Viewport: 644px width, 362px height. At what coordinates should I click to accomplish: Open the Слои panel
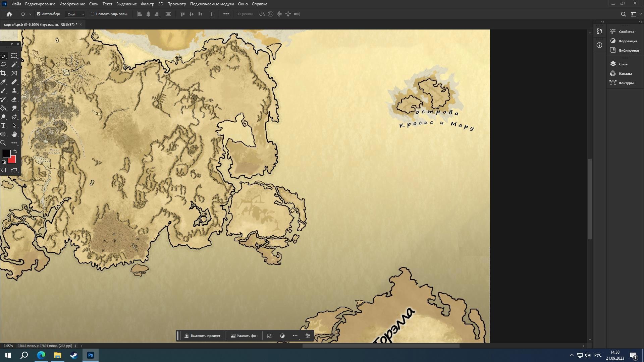click(623, 64)
